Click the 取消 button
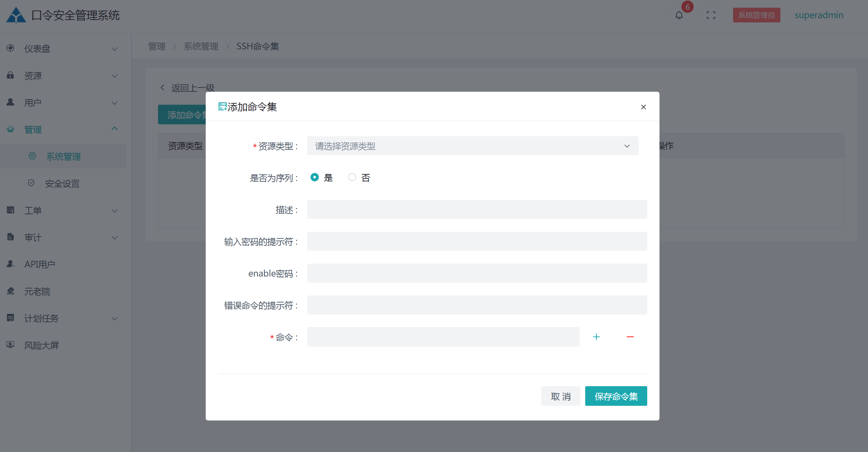Screen dimensions: 868x452 (x=560, y=396)
